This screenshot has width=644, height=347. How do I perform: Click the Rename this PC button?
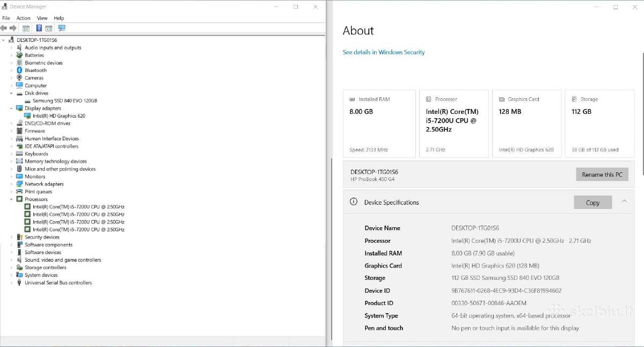click(x=602, y=175)
